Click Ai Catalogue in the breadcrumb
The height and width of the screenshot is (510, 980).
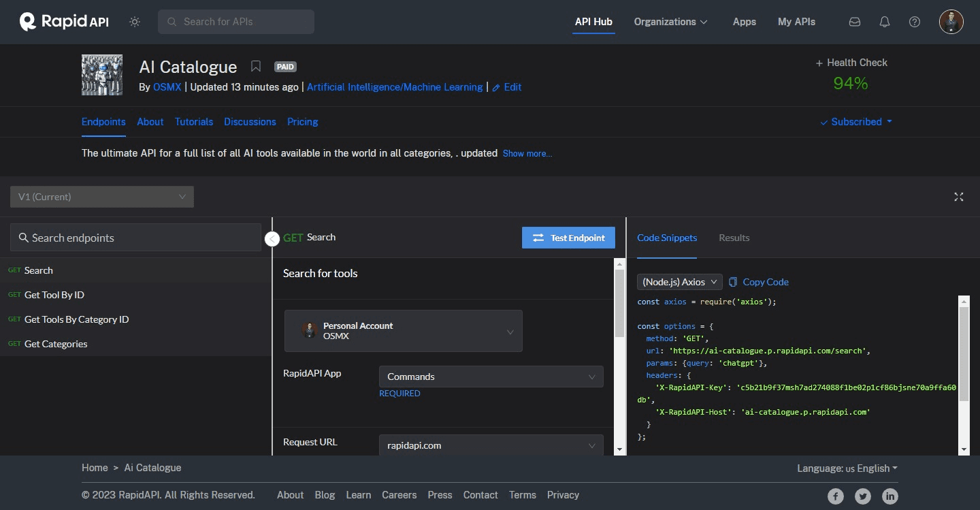coord(153,468)
